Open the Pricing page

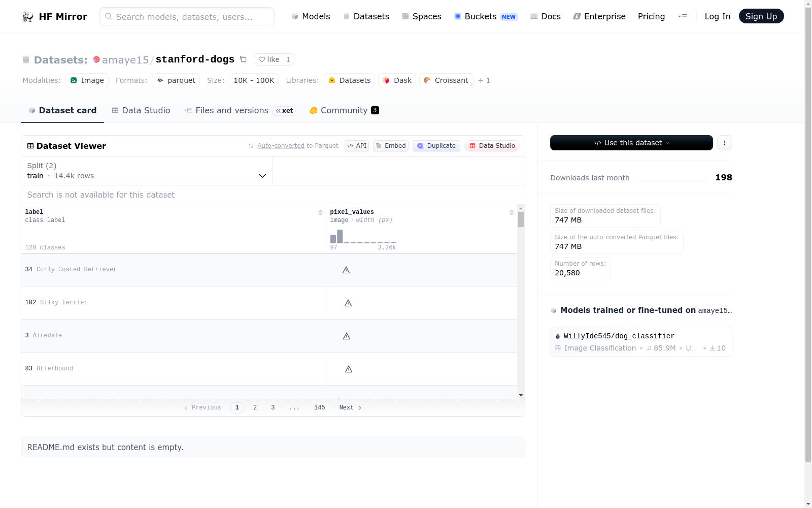[x=651, y=16]
